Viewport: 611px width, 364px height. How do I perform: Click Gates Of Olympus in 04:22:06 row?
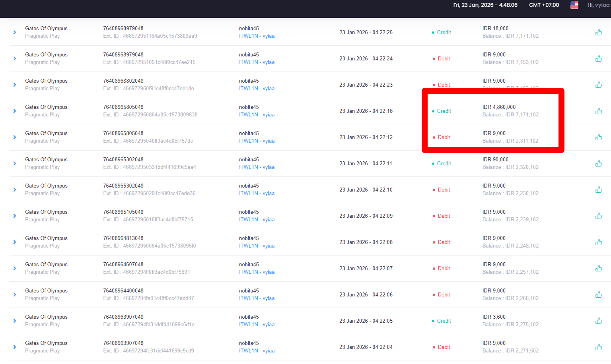[x=46, y=290]
